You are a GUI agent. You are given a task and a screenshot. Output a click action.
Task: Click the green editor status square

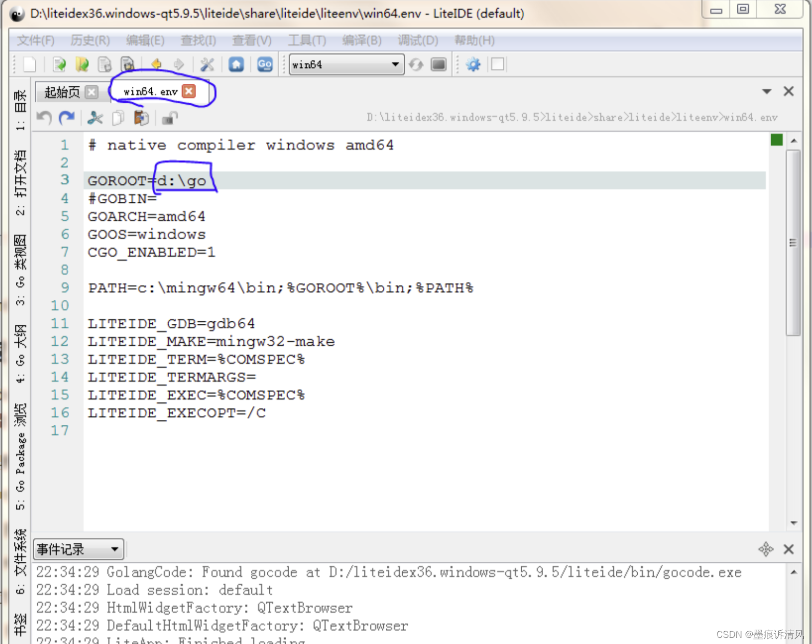pos(777,140)
